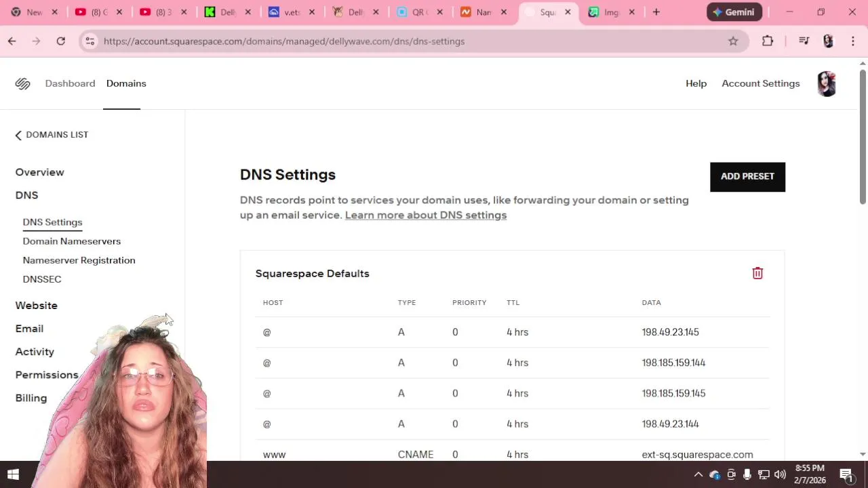Click the taskbar clock showing 8:55 PM
Image resolution: width=868 pixels, height=488 pixels.
click(x=810, y=474)
